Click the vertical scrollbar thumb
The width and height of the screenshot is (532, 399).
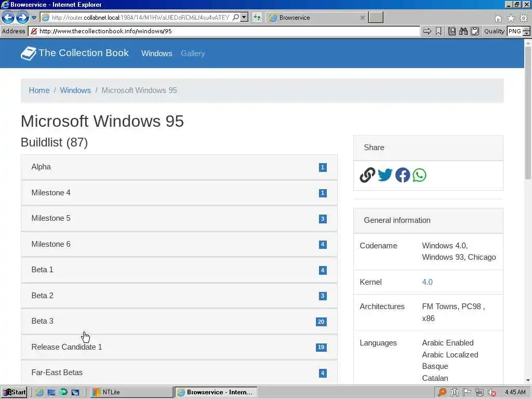528,113
